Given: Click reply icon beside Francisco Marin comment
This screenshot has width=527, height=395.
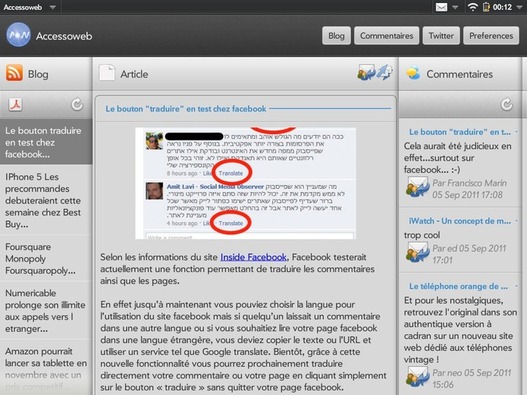Looking at the screenshot, I should tap(417, 188).
